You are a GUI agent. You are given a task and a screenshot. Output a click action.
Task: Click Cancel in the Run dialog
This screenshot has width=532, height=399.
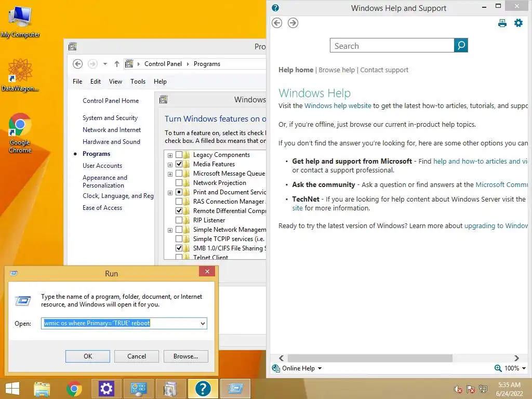[x=137, y=356]
